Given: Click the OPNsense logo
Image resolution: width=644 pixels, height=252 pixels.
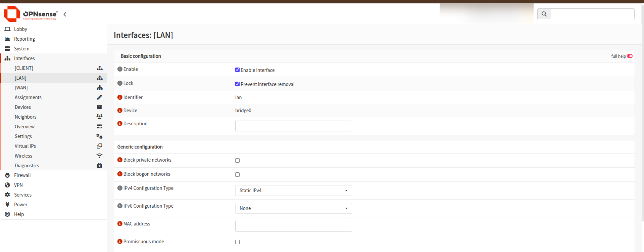Looking at the screenshot, I should [31, 14].
